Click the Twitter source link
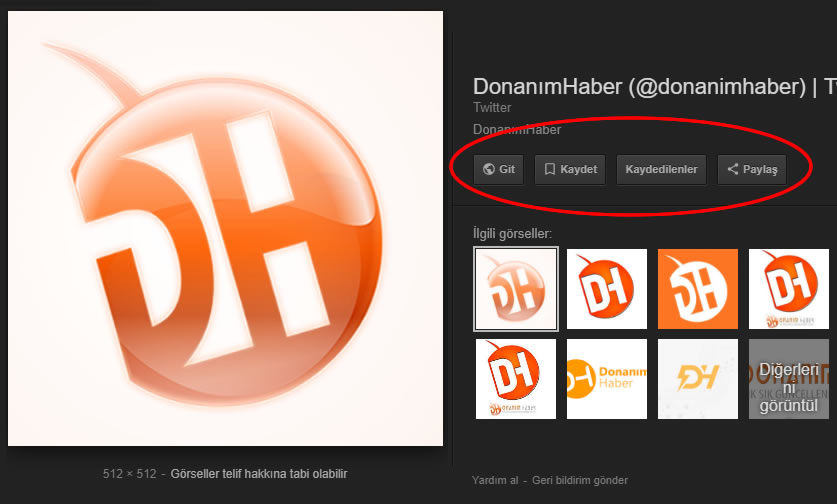 492,107
